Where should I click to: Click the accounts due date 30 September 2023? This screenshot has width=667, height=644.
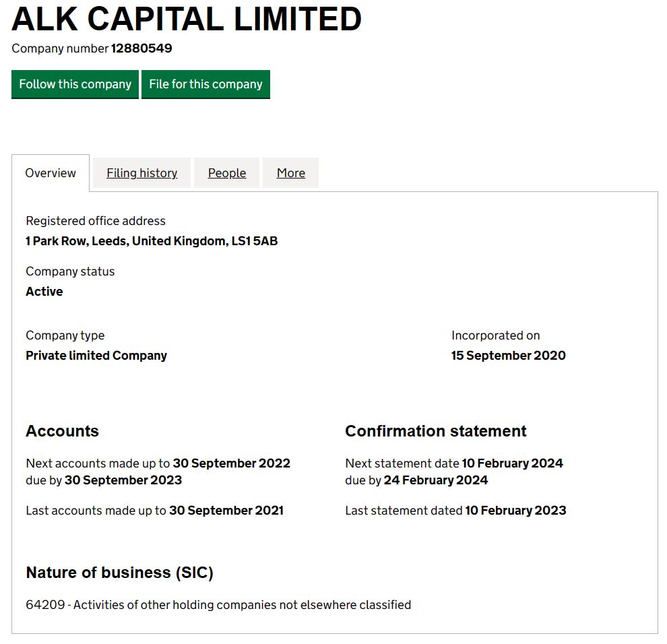coord(123,480)
